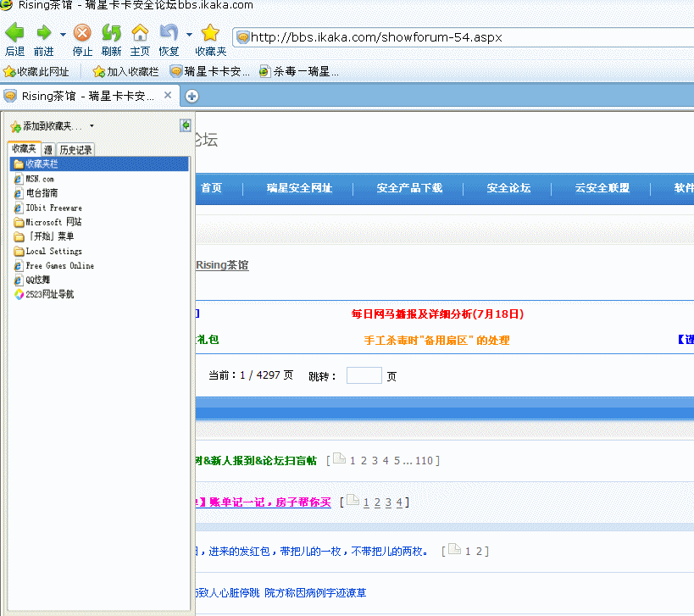Select 安全产品下载 in the navigation menu
The height and width of the screenshot is (616, 694).
(x=409, y=188)
